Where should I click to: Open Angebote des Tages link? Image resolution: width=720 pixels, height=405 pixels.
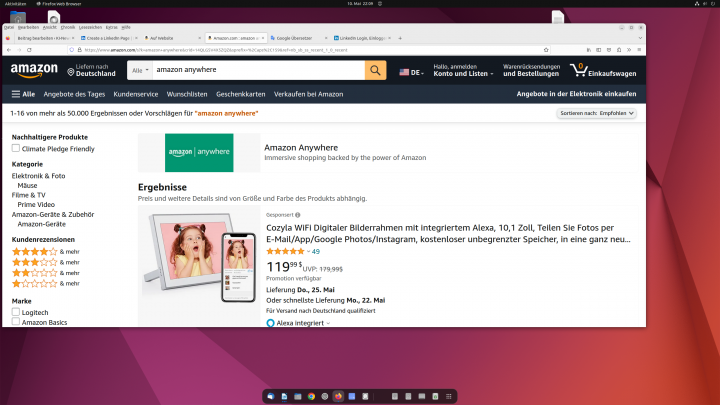(x=74, y=94)
